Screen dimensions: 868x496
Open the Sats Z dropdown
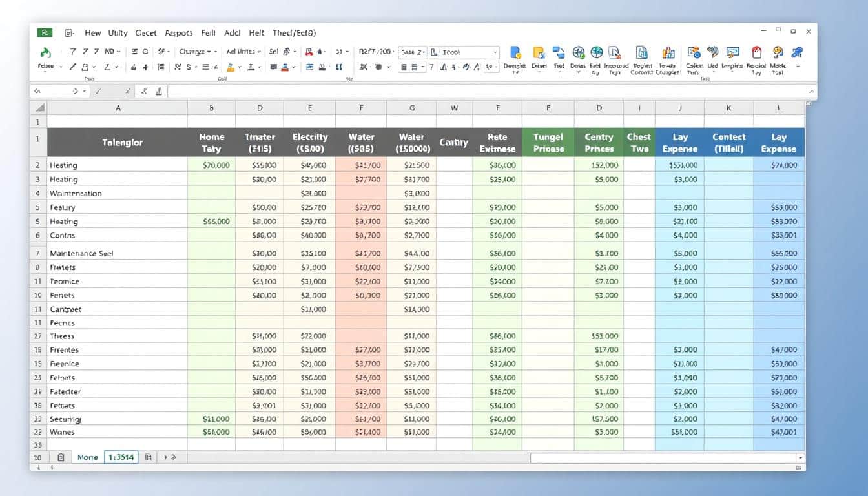[x=414, y=52]
